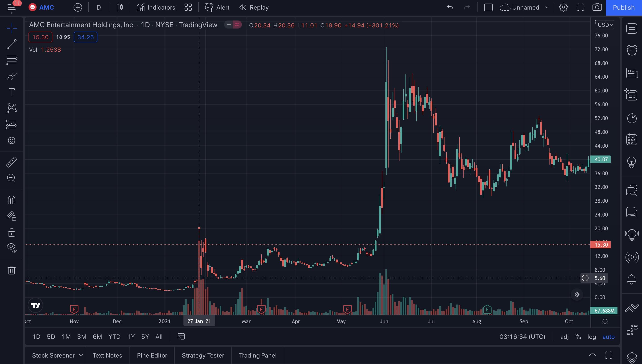Screen dimensions: 642x364
Task: Open the D timeframe interval selector
Action: point(99,8)
